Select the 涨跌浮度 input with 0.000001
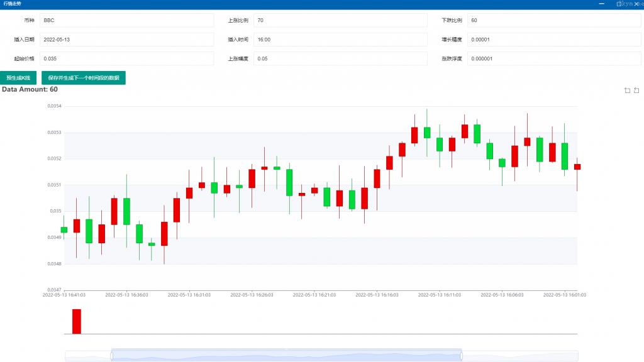This screenshot has width=644, height=362. [553, 58]
